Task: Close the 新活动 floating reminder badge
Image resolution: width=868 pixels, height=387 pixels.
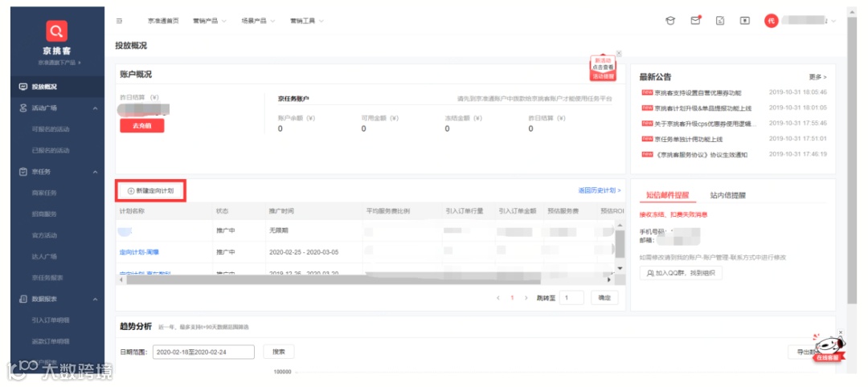Action: point(619,54)
